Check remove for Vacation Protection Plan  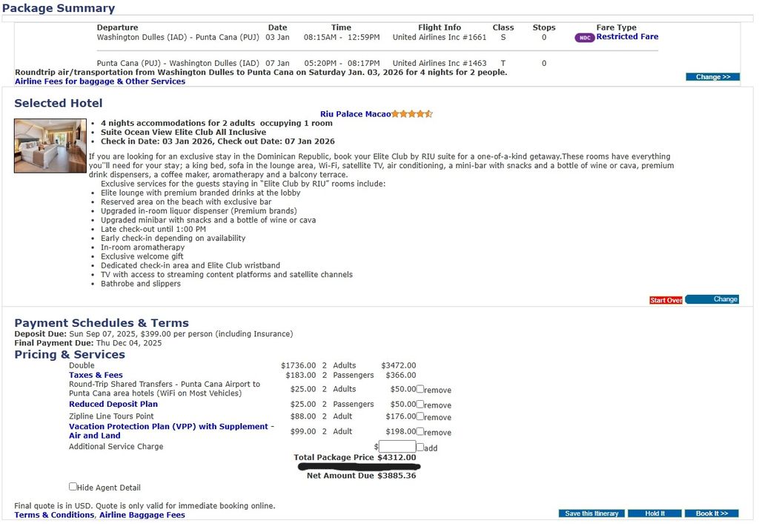tap(420, 431)
